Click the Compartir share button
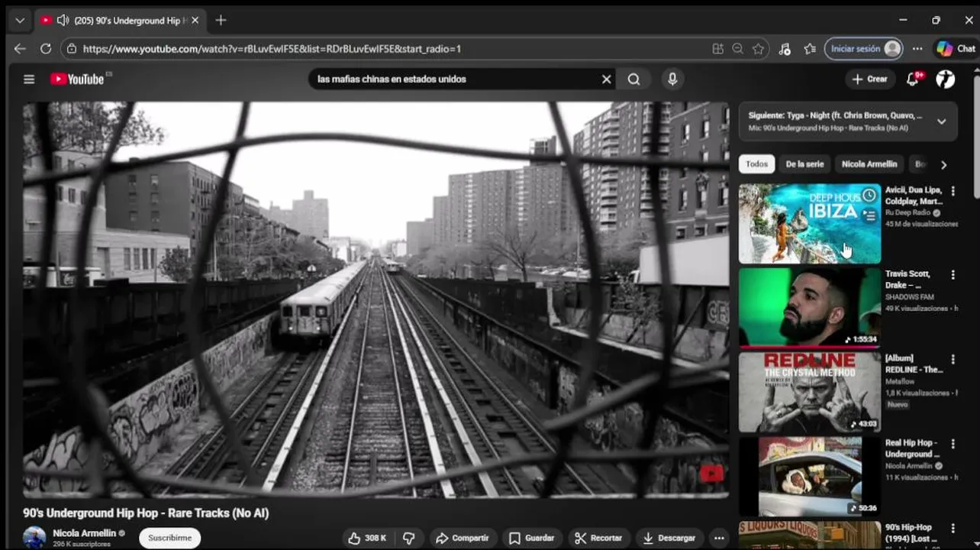The width and height of the screenshot is (980, 550). pyautogui.click(x=462, y=538)
